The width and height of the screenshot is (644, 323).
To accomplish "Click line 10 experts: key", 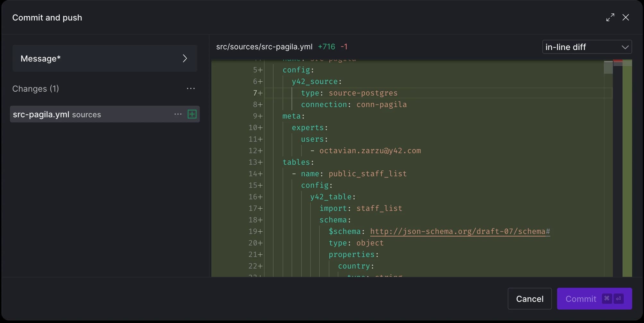I will 310,128.
